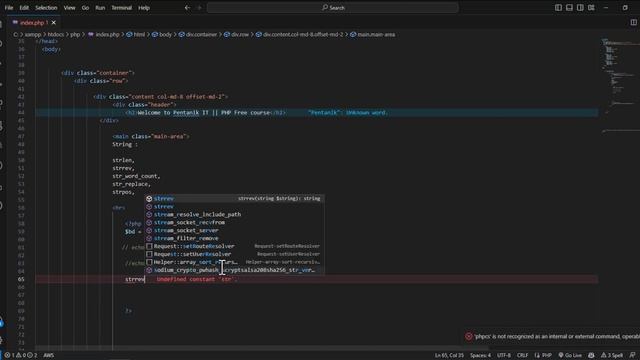
Task: Open the body breadcrumb symbol
Action: point(162,35)
